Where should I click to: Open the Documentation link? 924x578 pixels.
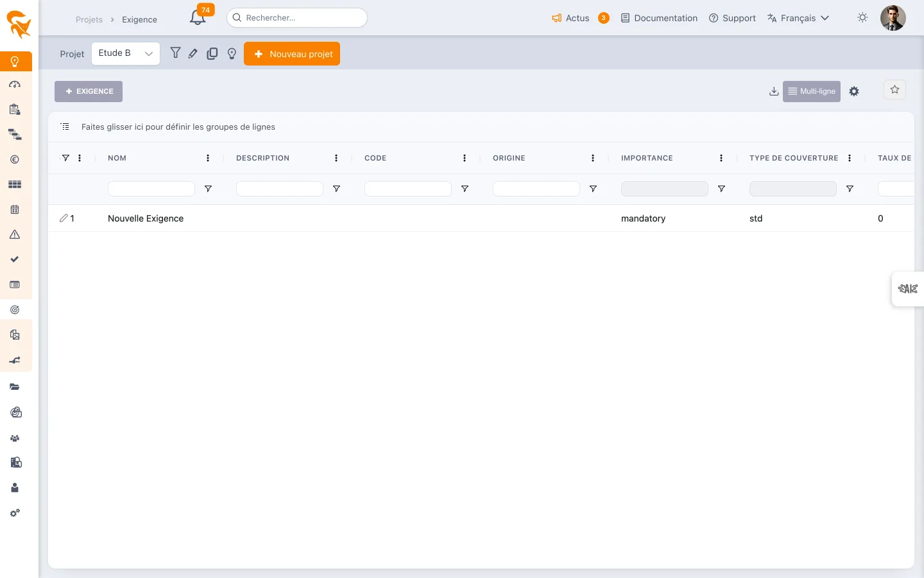coord(659,18)
